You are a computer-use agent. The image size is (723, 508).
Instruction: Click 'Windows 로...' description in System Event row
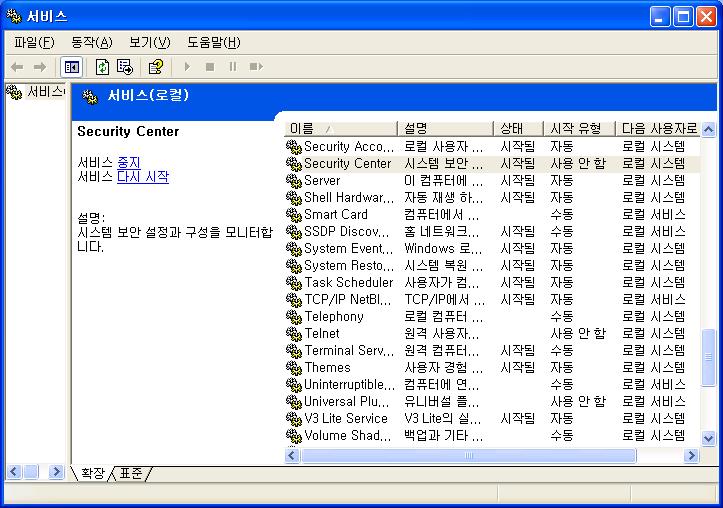(x=443, y=248)
